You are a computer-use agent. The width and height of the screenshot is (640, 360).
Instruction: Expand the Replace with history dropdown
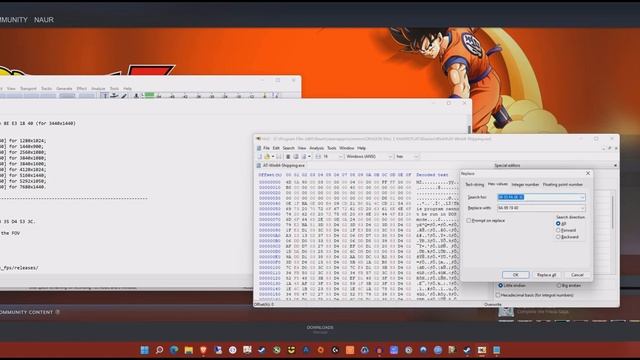pos(582,208)
